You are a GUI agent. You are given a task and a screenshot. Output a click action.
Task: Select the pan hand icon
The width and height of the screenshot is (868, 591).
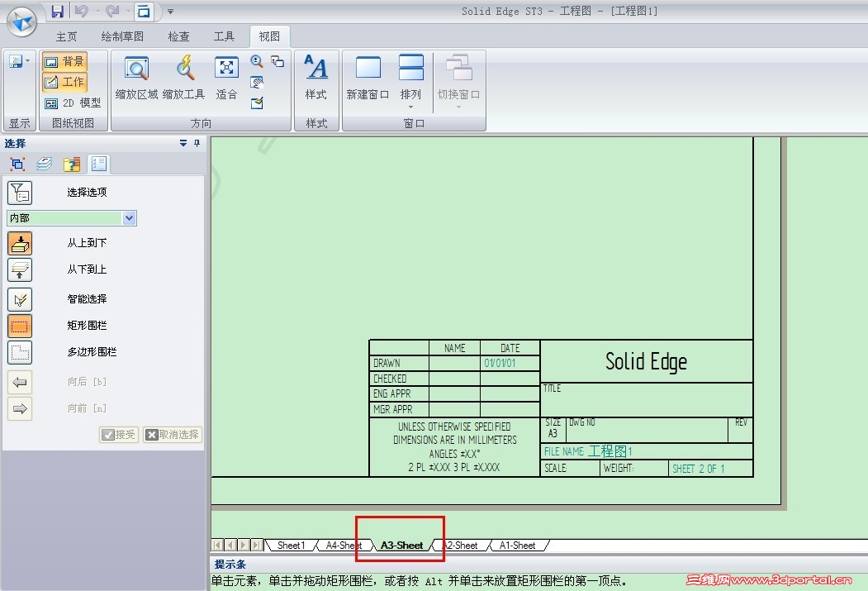point(256,83)
